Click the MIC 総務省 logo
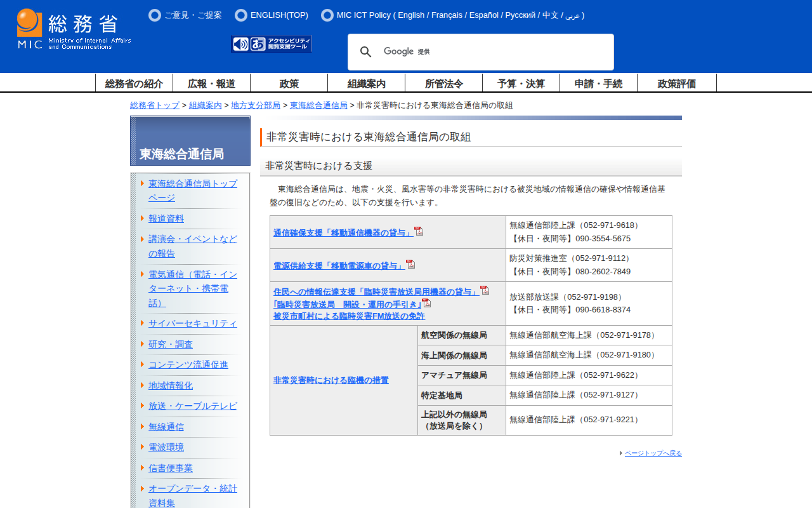 point(74,29)
